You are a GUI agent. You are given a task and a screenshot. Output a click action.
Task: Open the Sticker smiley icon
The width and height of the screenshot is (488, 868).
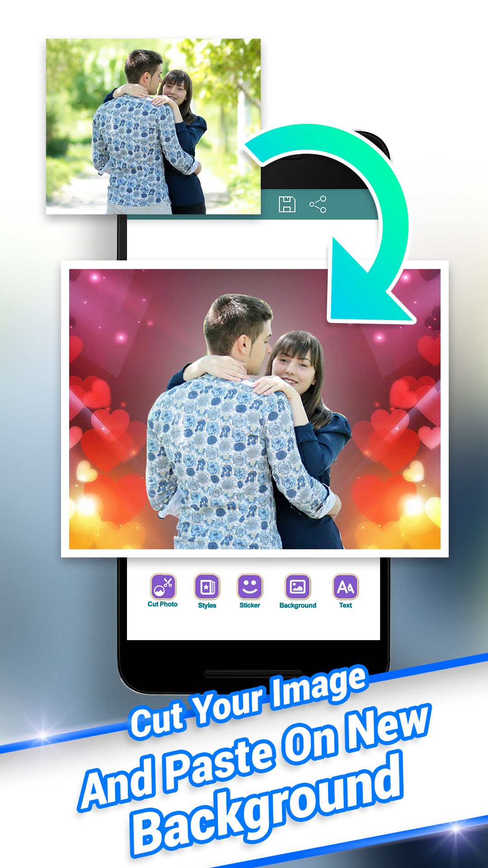pos(250,586)
